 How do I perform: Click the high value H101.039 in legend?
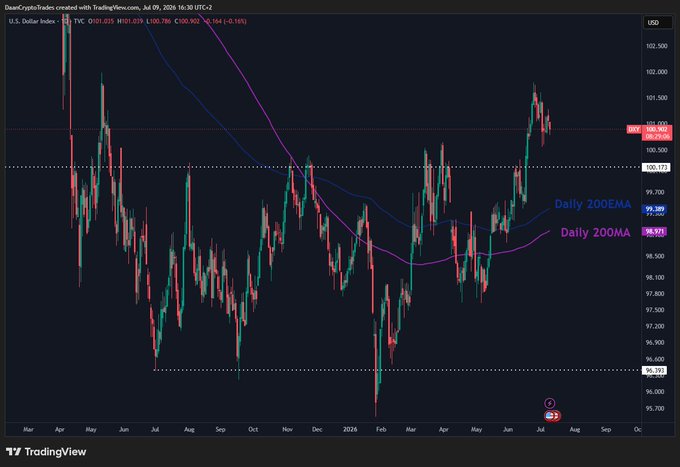(130, 21)
